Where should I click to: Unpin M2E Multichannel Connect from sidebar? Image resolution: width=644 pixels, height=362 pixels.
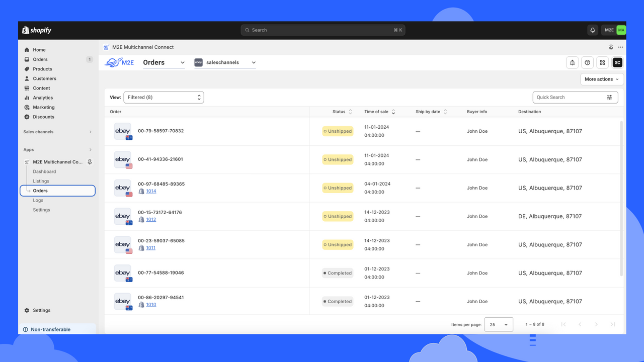coord(89,162)
